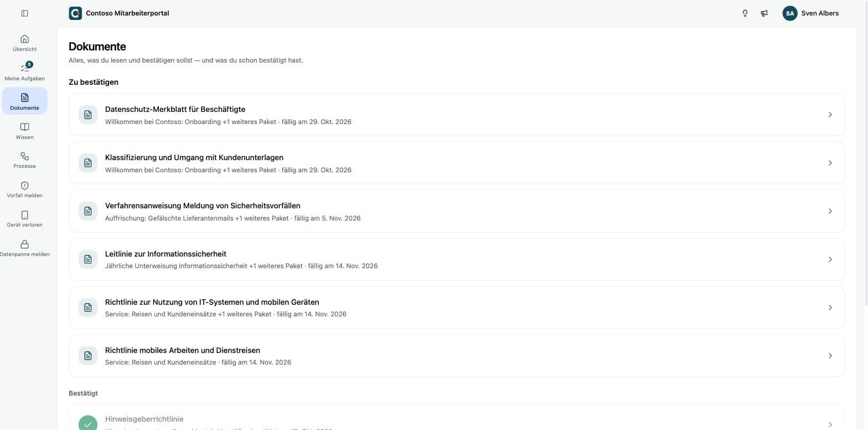Screen dimensions: 868x430
Task: Collapse the sidebar with the panel icon
Action: pyautogui.click(x=24, y=13)
